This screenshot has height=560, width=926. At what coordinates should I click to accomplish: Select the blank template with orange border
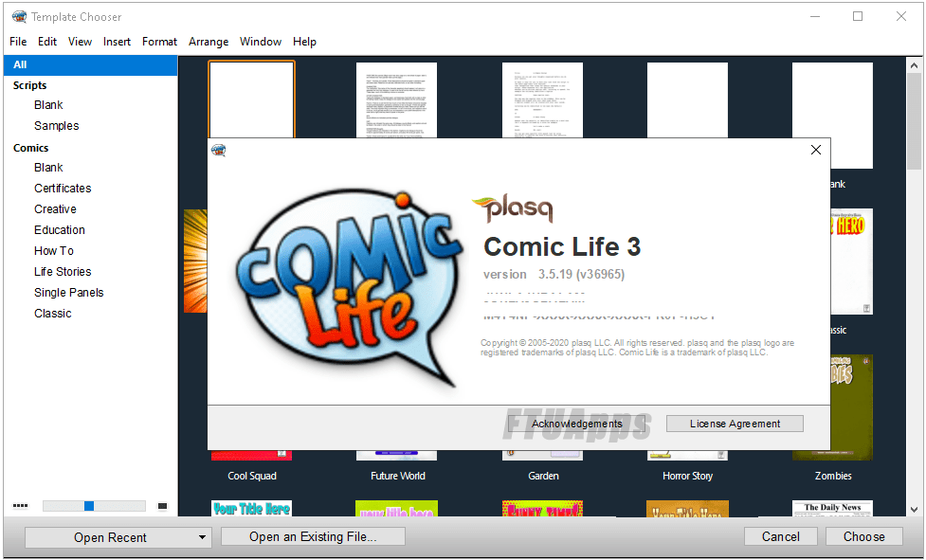(x=251, y=99)
